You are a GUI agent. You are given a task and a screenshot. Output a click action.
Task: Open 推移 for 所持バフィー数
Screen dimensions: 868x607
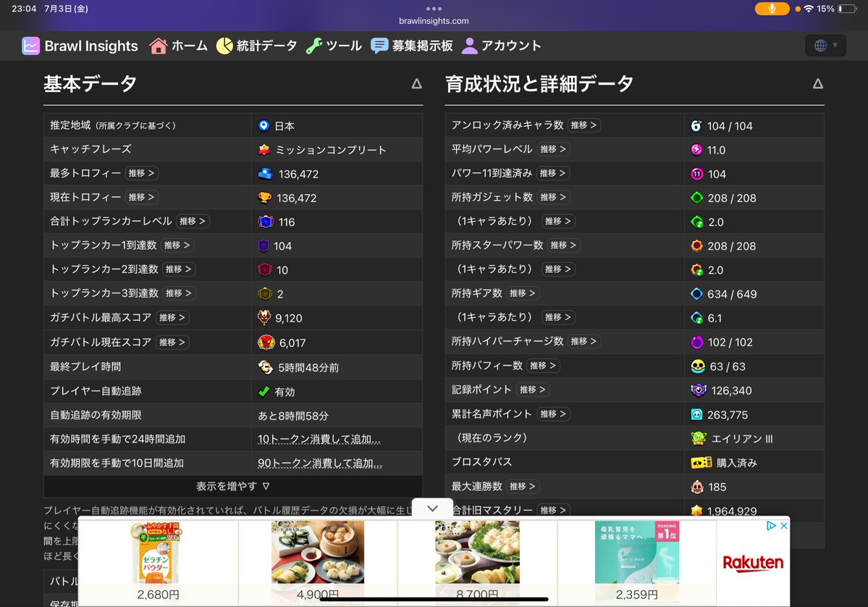pos(543,366)
